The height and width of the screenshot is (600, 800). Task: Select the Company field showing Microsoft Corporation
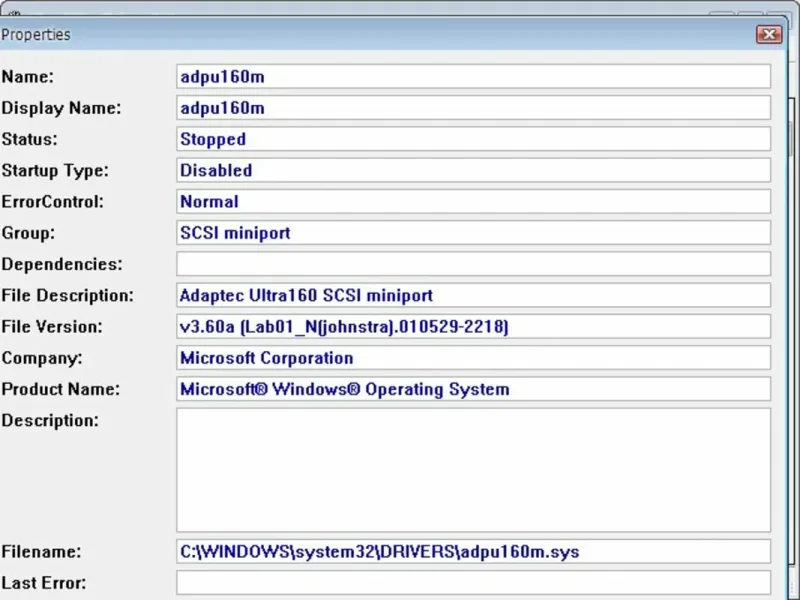473,358
